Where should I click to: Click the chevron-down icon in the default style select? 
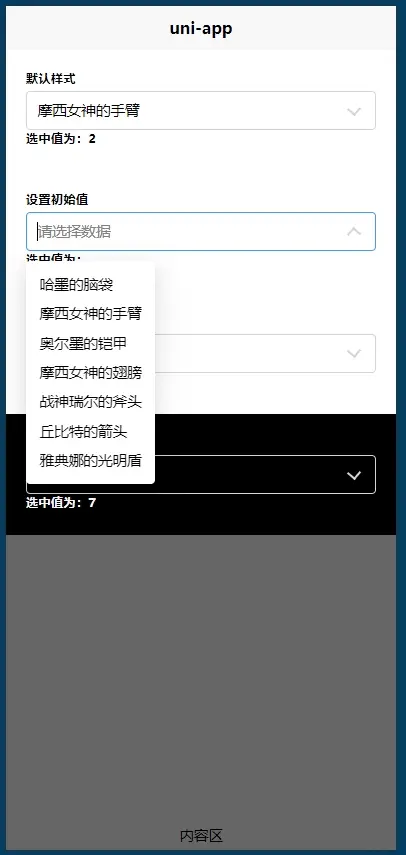pos(354,111)
